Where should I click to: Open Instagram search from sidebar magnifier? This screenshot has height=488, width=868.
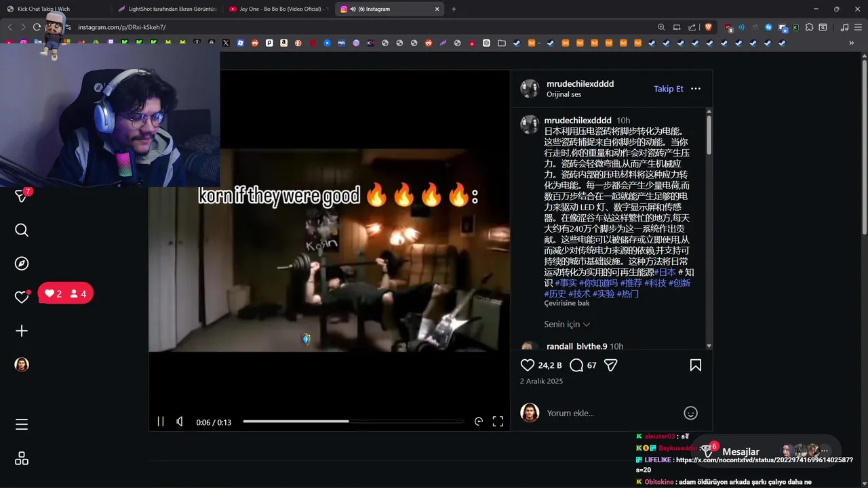tap(22, 230)
